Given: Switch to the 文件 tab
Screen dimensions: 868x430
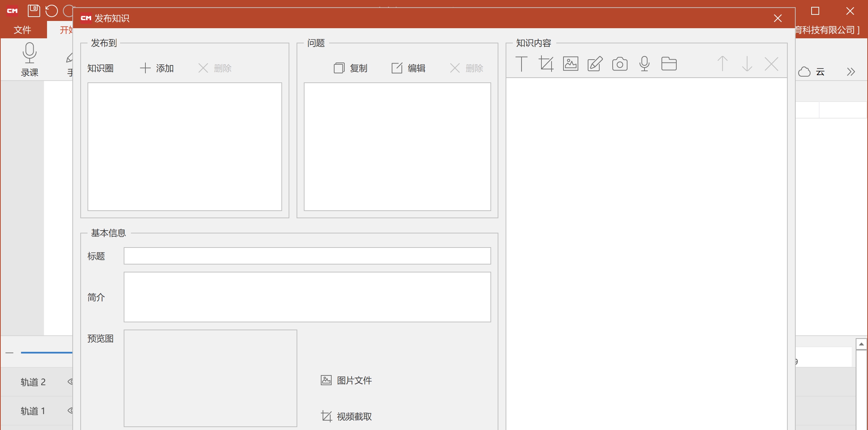Looking at the screenshot, I should [22, 30].
